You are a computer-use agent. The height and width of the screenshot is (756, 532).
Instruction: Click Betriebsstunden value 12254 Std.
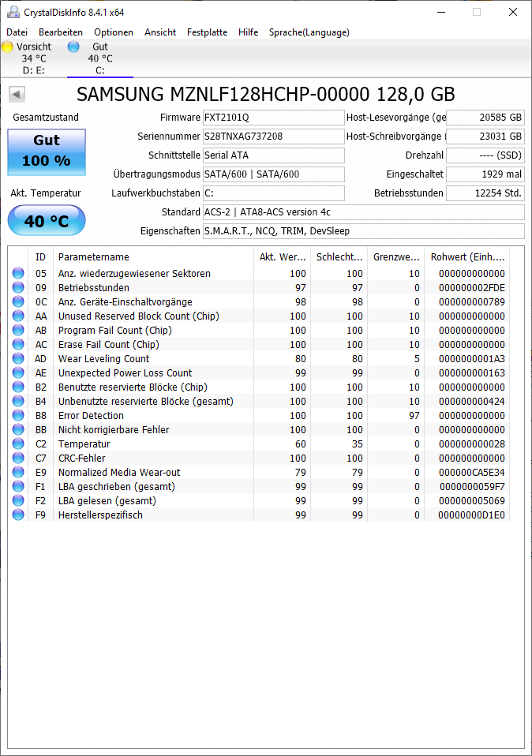(485, 193)
